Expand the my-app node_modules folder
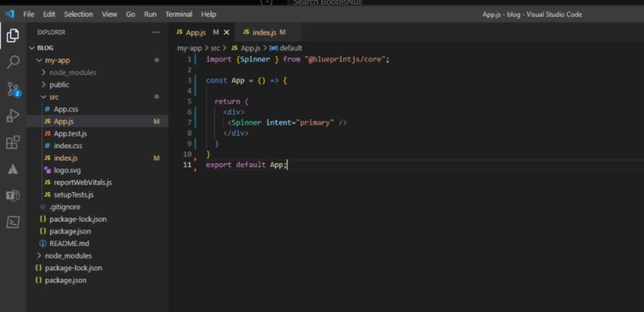Viewport: 644px width, 312px height. click(x=72, y=72)
